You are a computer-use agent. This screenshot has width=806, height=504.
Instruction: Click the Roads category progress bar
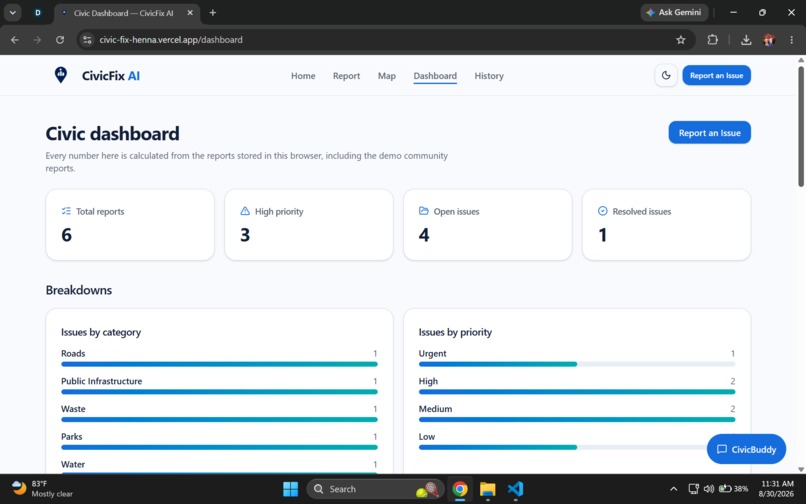pos(219,364)
